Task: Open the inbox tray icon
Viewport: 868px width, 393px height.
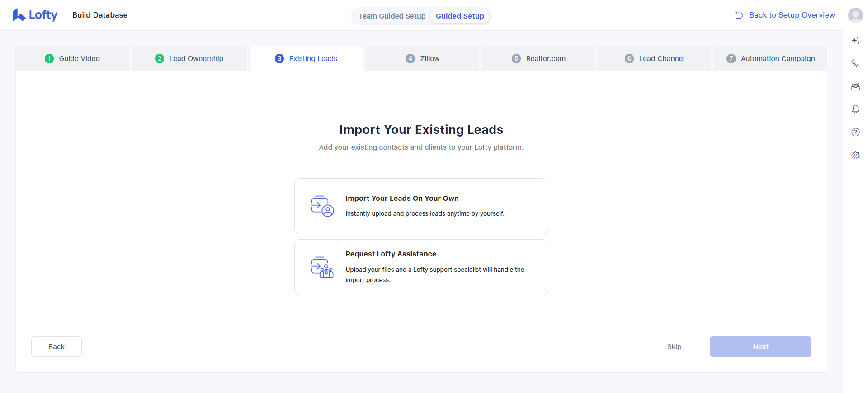Action: [x=855, y=86]
